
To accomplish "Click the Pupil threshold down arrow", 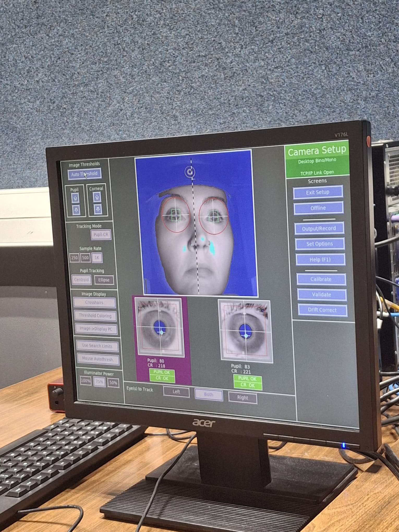I will (76, 209).
